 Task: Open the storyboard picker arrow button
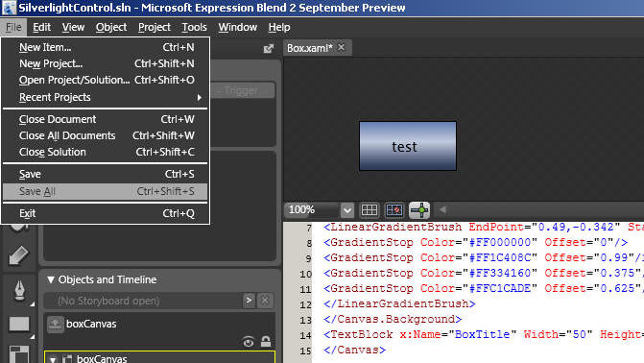(x=249, y=301)
